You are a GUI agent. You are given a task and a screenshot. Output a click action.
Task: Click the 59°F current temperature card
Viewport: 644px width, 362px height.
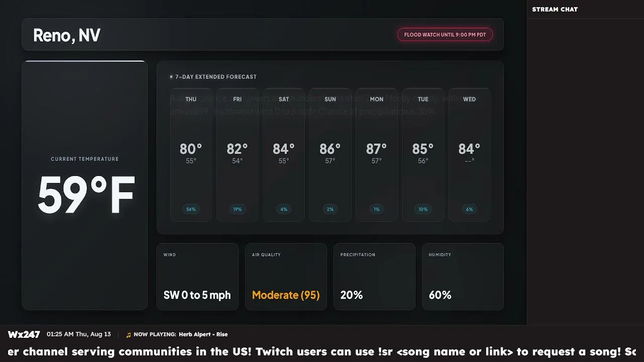pyautogui.click(x=85, y=185)
